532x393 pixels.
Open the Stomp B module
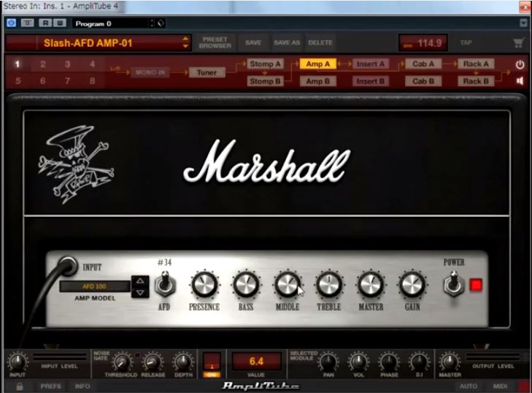pyautogui.click(x=265, y=81)
